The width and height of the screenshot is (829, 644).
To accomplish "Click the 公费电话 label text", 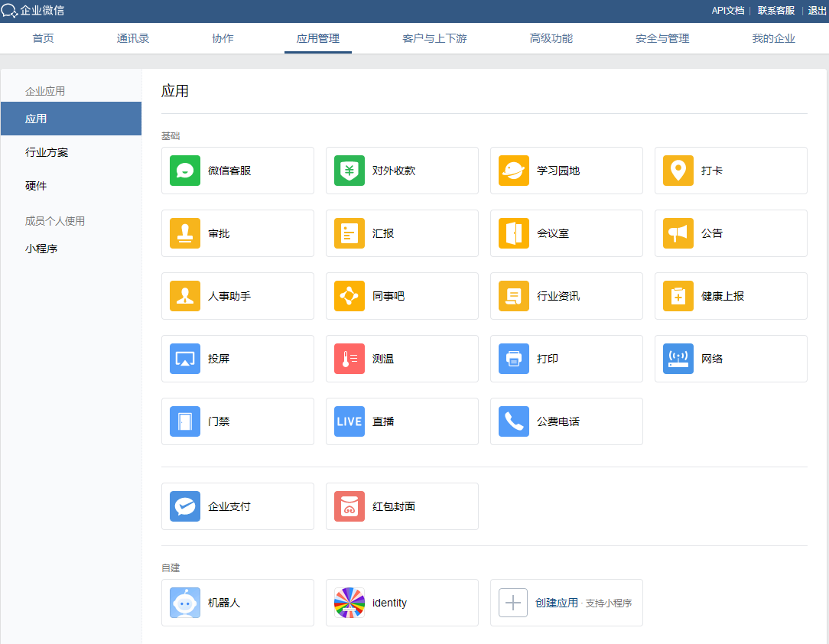I will 558,421.
